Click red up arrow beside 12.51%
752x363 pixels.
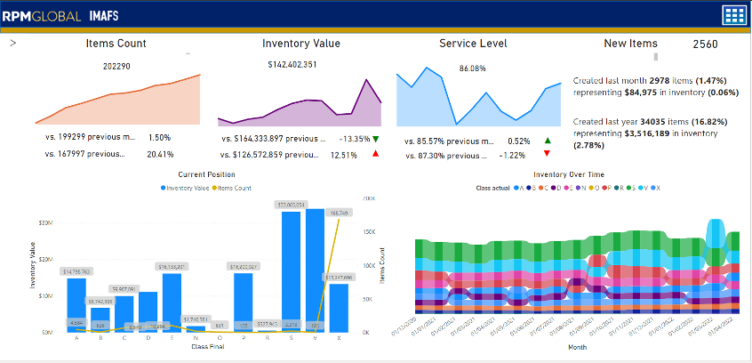tap(376, 154)
